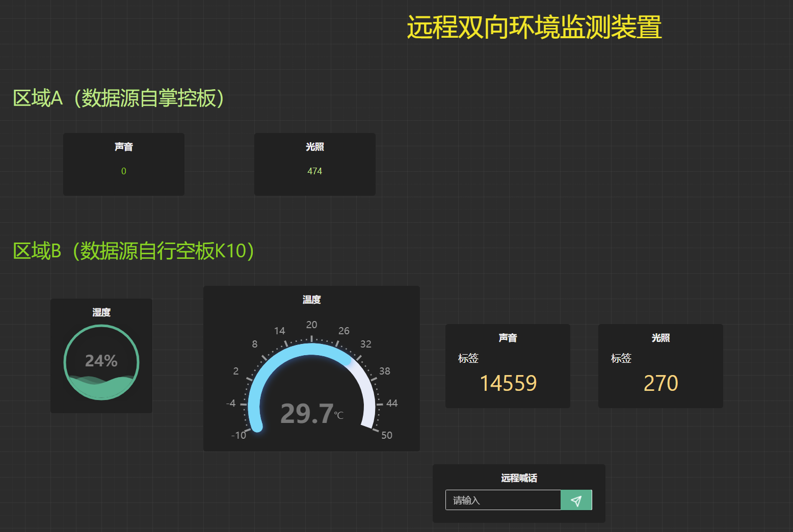Viewport: 793px width, 532px height.
Task: Click the 声音 title in Area A card
Action: tap(124, 147)
